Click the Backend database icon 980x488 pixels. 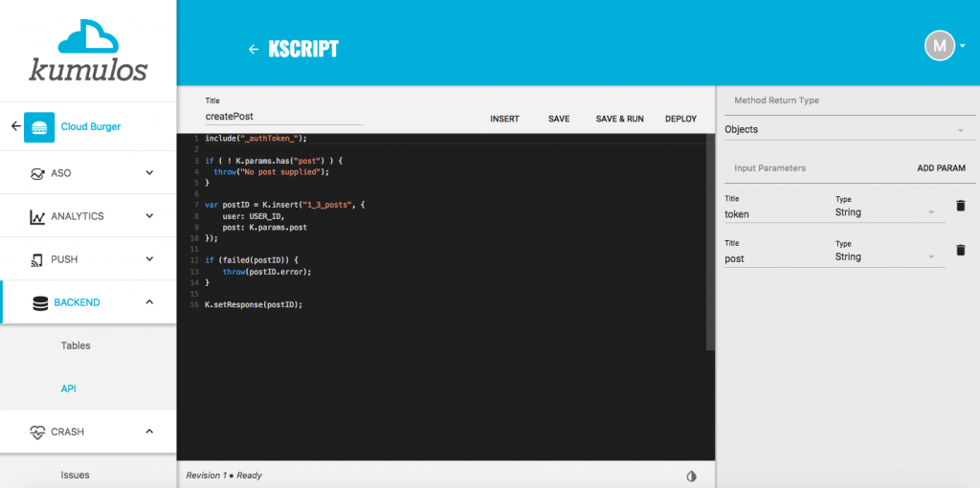(40, 303)
